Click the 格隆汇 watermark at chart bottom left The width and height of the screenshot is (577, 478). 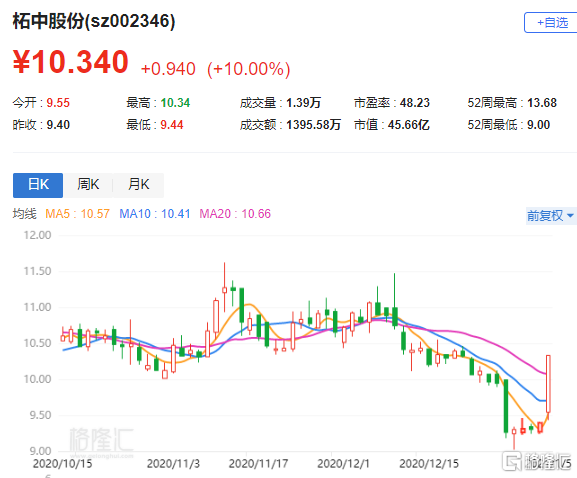(x=101, y=440)
